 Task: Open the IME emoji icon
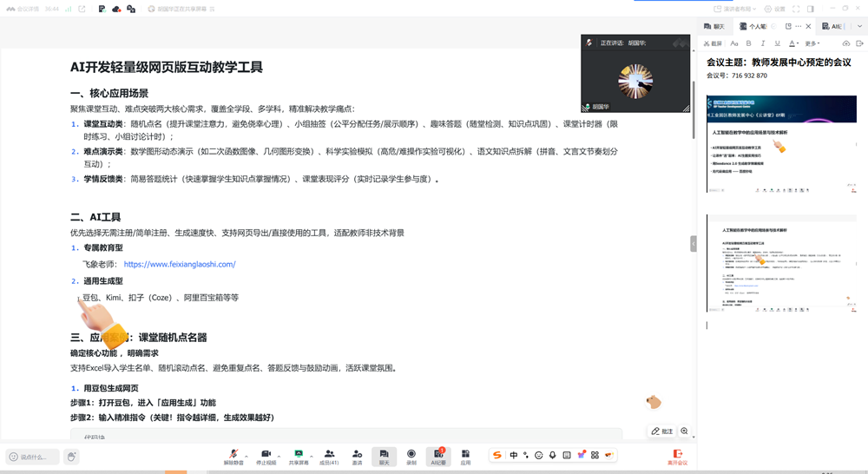[x=539, y=455]
